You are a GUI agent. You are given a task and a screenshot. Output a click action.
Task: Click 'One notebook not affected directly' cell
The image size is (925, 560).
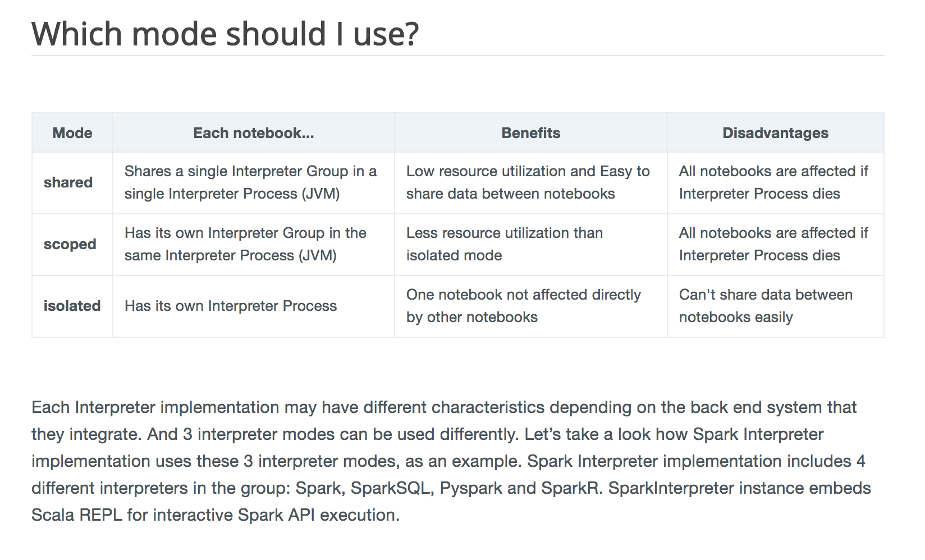pyautogui.click(x=531, y=306)
